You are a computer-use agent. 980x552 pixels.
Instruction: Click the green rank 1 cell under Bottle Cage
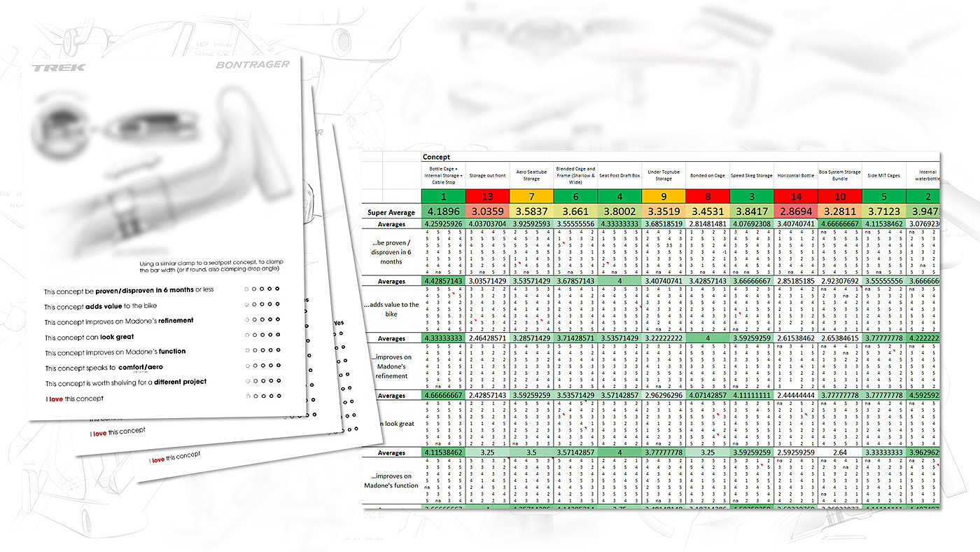pyautogui.click(x=442, y=196)
